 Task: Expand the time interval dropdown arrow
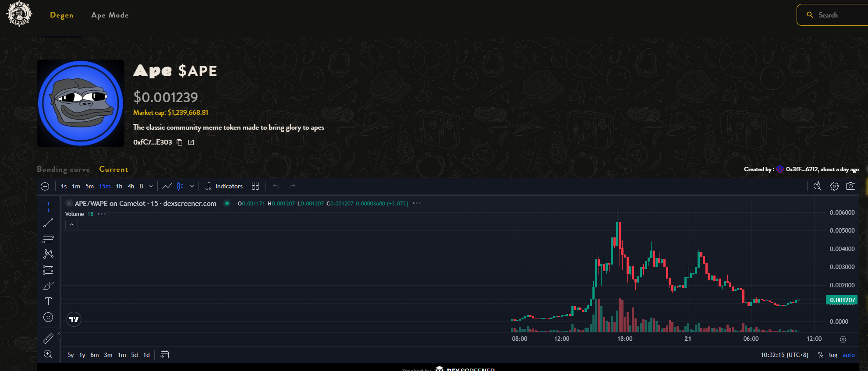(x=151, y=186)
